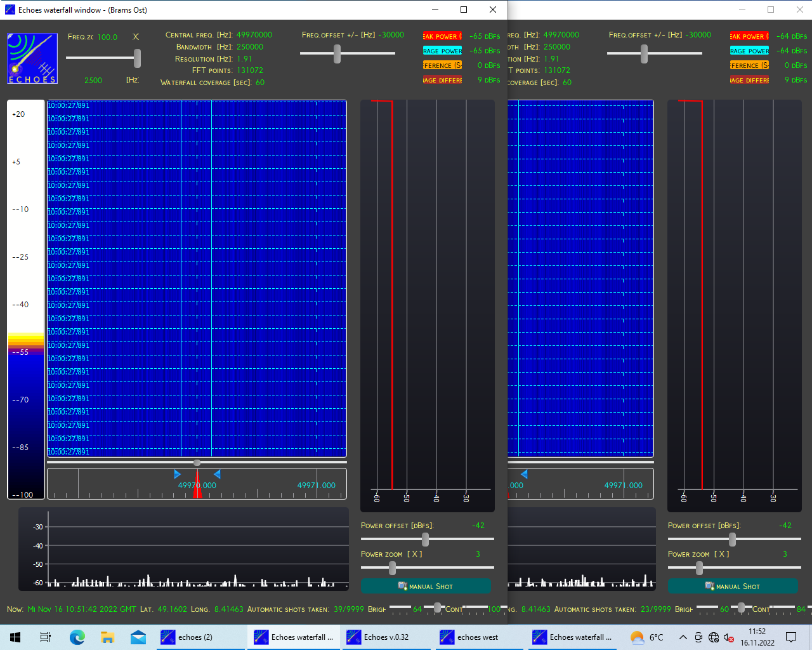Click the Echoes logo in the waterfall window
The height and width of the screenshot is (650, 812).
click(x=32, y=58)
